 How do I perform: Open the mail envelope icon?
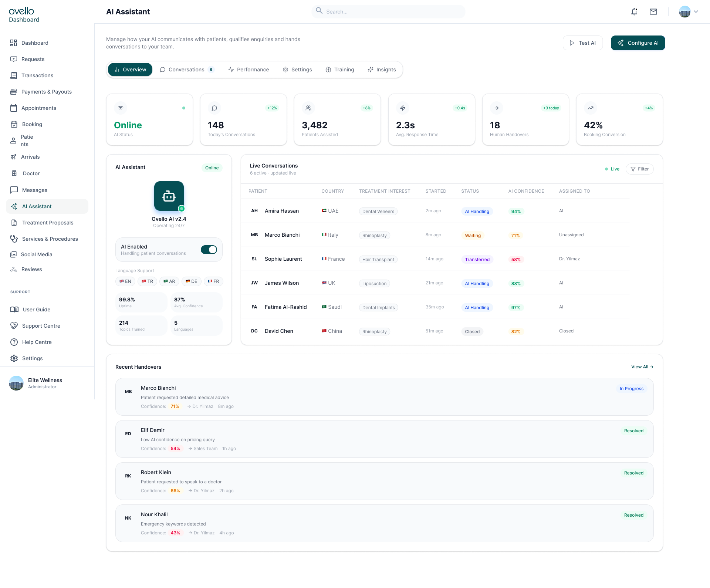[653, 12]
